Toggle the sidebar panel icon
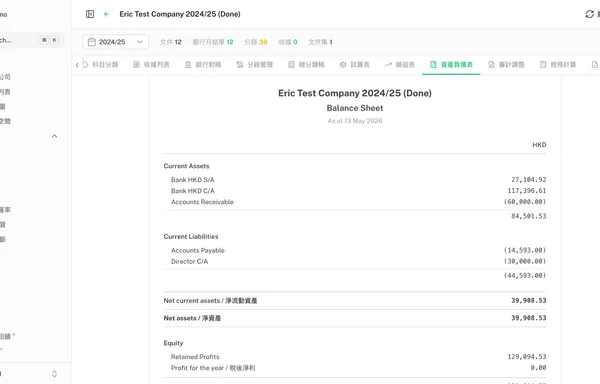This screenshot has height=384, width=600. coord(90,14)
